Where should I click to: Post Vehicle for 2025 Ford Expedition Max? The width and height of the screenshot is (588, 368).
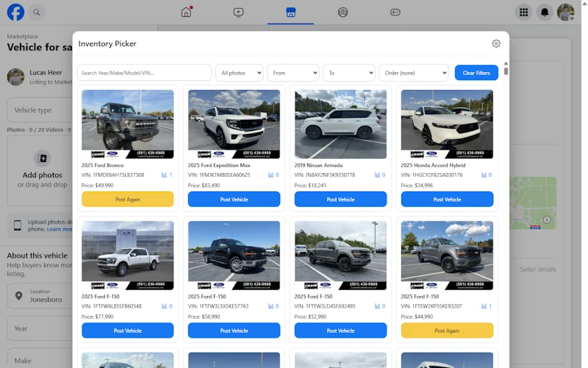234,199
